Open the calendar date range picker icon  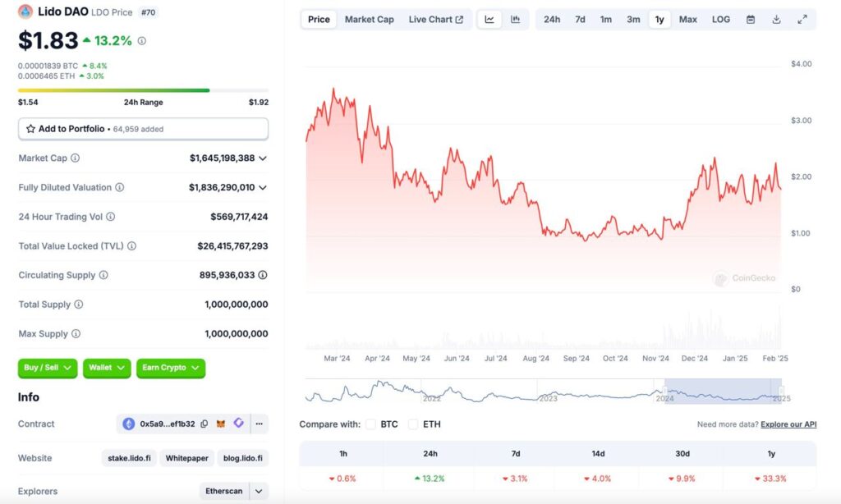click(751, 20)
